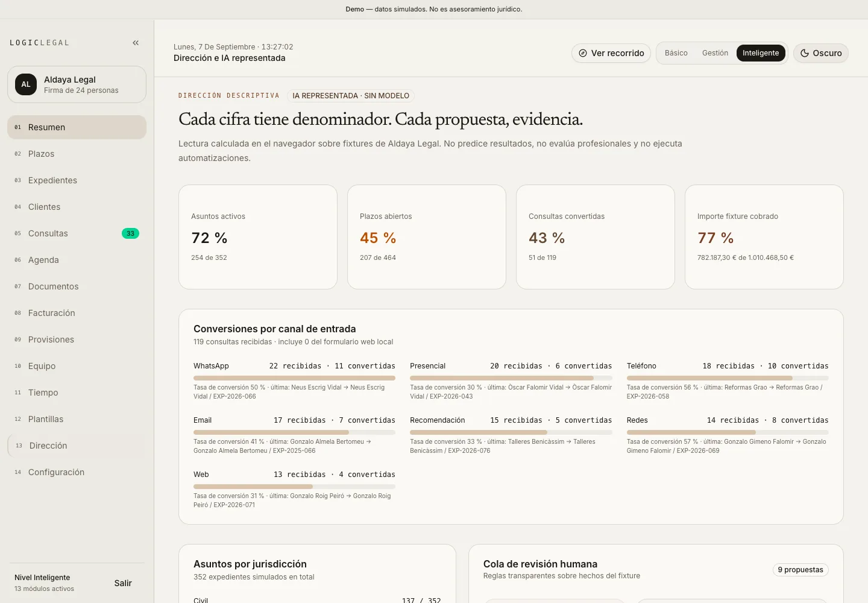Click the Recomendación channel label
868x603 pixels.
click(438, 420)
